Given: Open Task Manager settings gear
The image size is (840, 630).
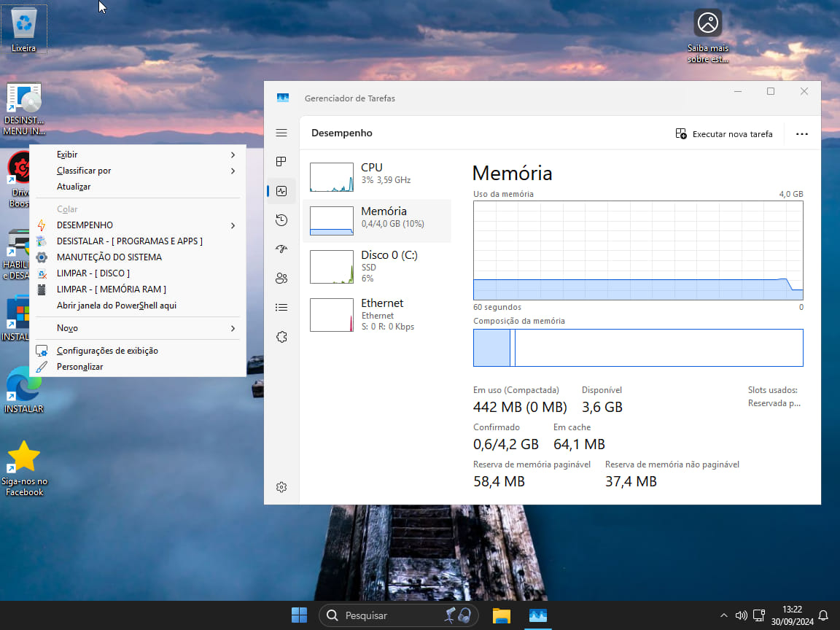Looking at the screenshot, I should click(x=281, y=487).
